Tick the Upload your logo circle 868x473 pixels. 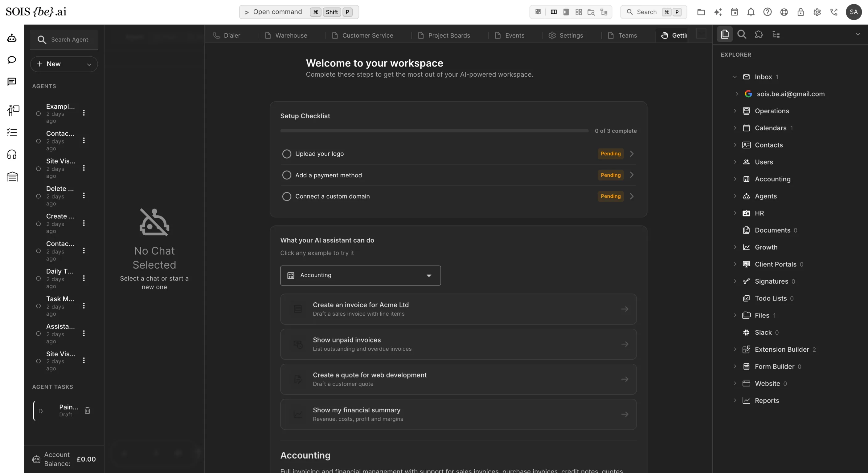pyautogui.click(x=287, y=154)
